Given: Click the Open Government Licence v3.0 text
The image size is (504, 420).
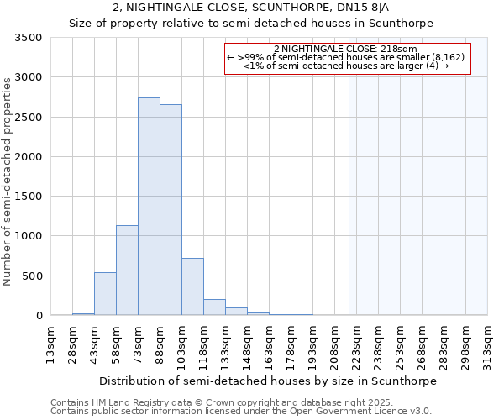Looking at the screenshot, I should point(241,412).
